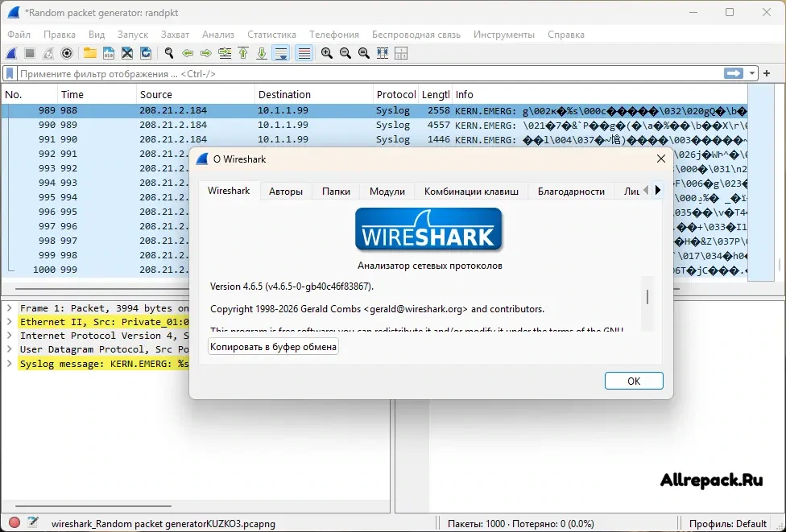The height and width of the screenshot is (532, 786).
Task: Open the Правка menu
Action: click(x=60, y=35)
